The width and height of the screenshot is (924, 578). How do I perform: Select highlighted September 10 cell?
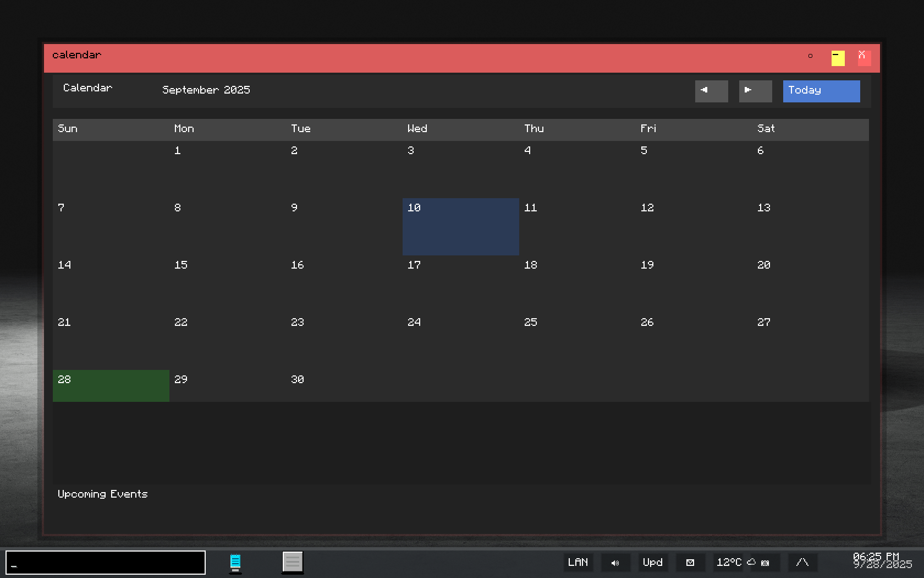[460, 226]
